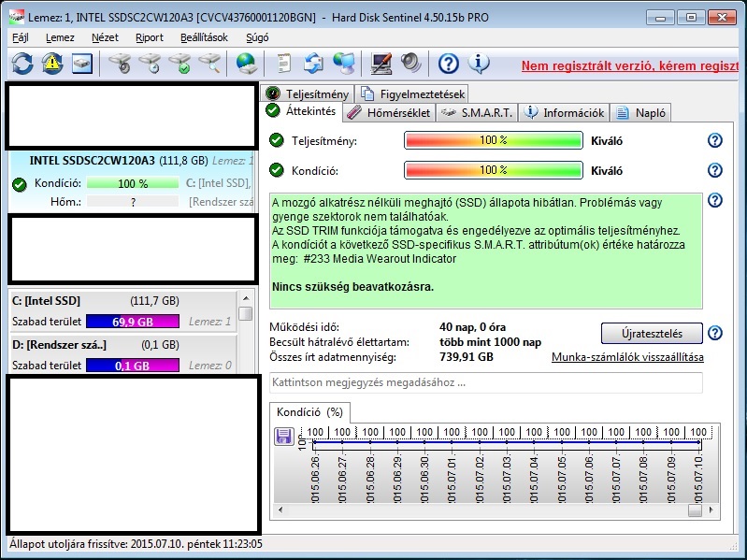Image resolution: width=747 pixels, height=560 pixels.
Task: Click the disk with magnifying glass icon
Action: (x=210, y=64)
